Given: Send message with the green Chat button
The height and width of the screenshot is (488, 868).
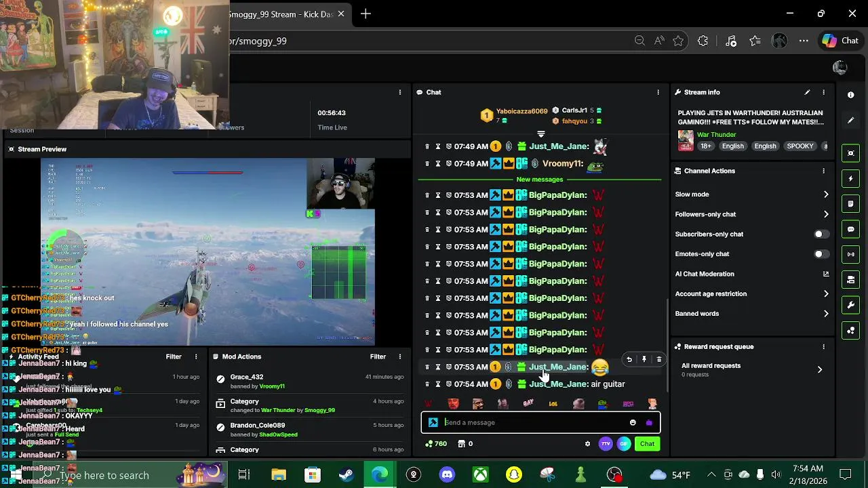Looking at the screenshot, I should tap(647, 444).
